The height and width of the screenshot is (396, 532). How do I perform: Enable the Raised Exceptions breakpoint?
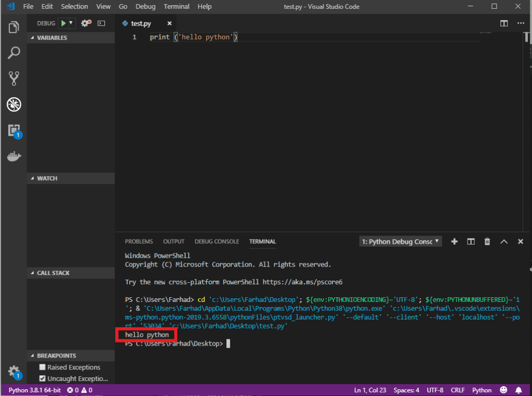(43, 367)
